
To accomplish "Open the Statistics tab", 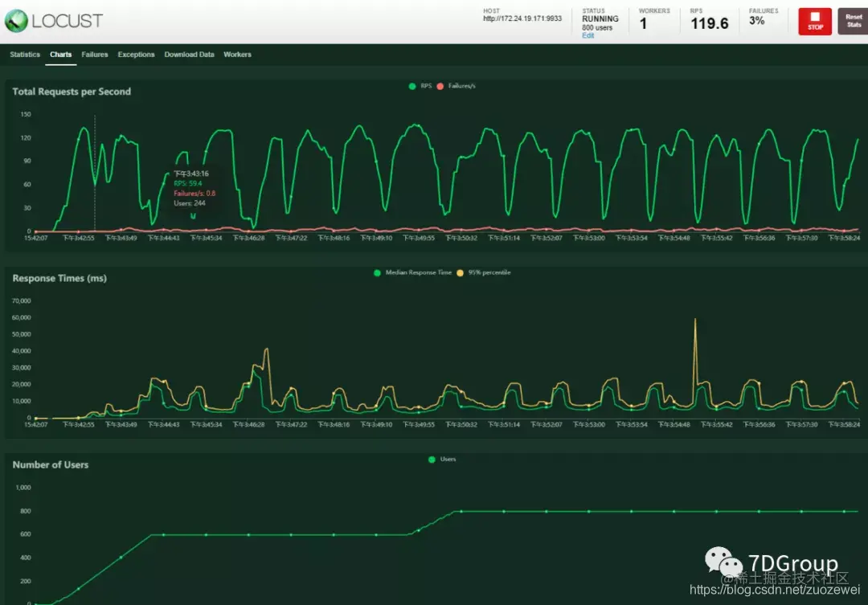I will [x=25, y=55].
